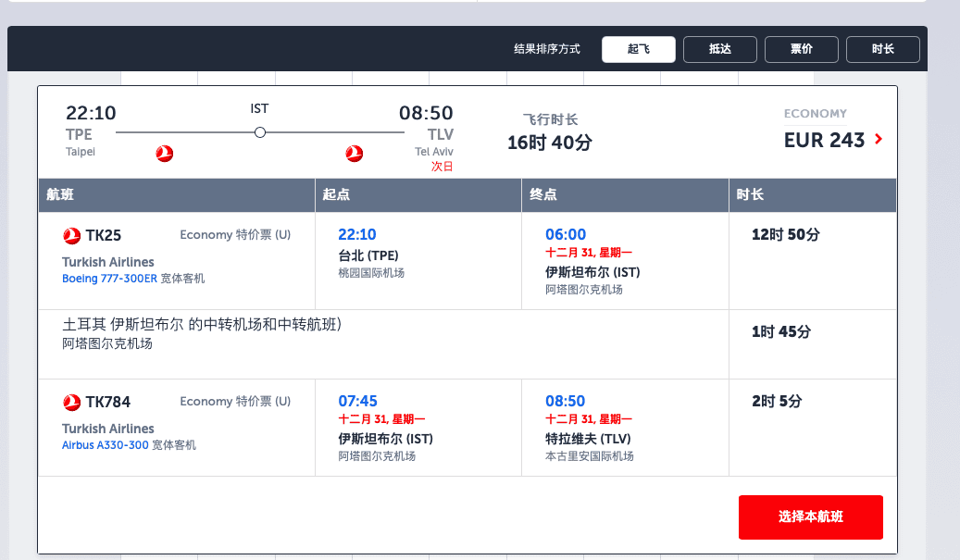The image size is (960, 560).
Task: Click the 07:45 departure time for TK784
Action: [357, 401]
